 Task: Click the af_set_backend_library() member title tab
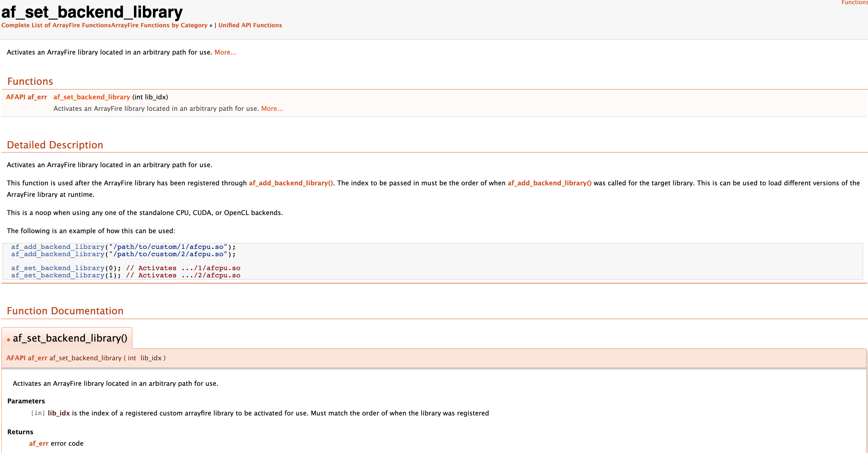click(70, 338)
